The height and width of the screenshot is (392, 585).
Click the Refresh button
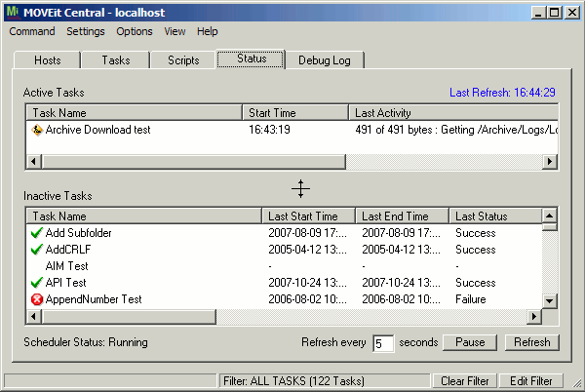pos(532,342)
